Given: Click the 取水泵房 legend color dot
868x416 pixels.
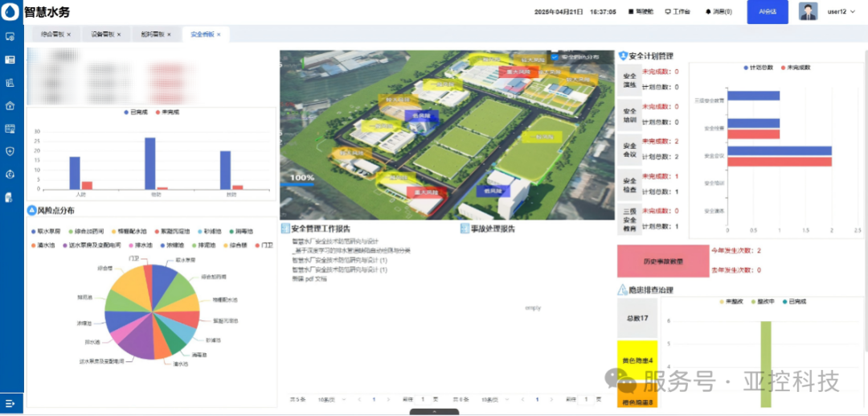Looking at the screenshot, I should point(31,231).
